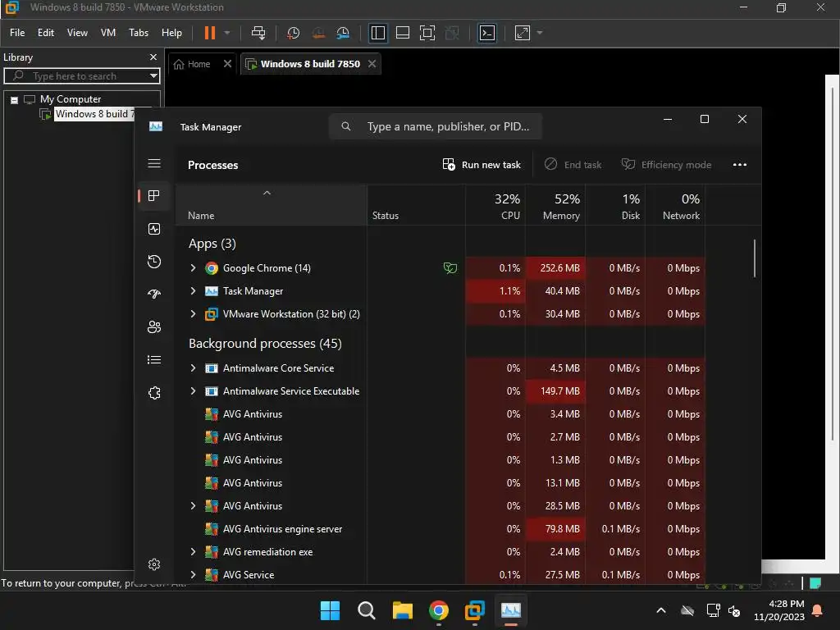Click VMware Unity mode icon
This screenshot has width=840, height=630.
point(452,33)
